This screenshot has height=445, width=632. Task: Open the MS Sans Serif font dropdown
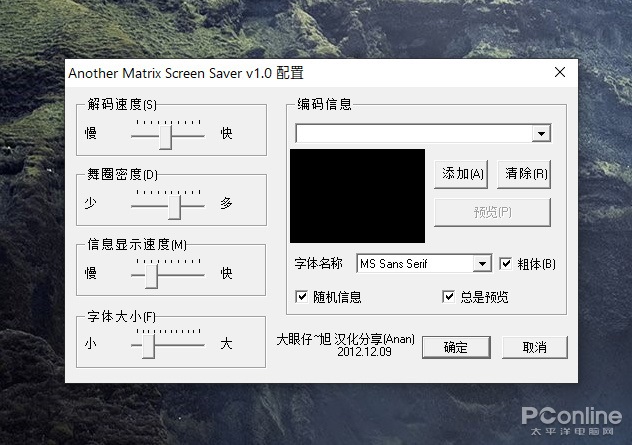[482, 264]
